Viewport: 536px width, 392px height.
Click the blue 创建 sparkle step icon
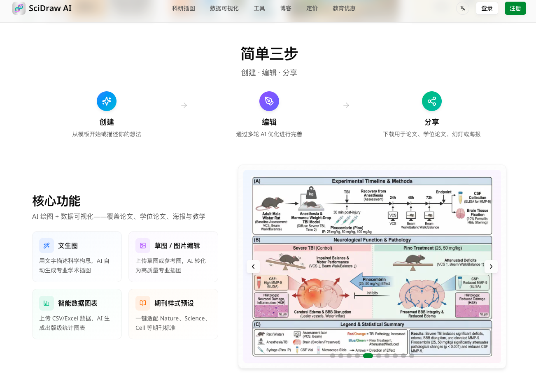pyautogui.click(x=107, y=101)
